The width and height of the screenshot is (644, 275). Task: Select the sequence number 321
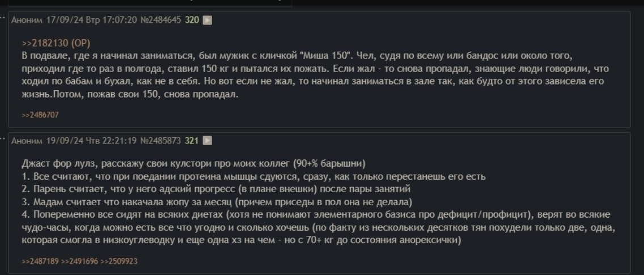click(x=192, y=141)
